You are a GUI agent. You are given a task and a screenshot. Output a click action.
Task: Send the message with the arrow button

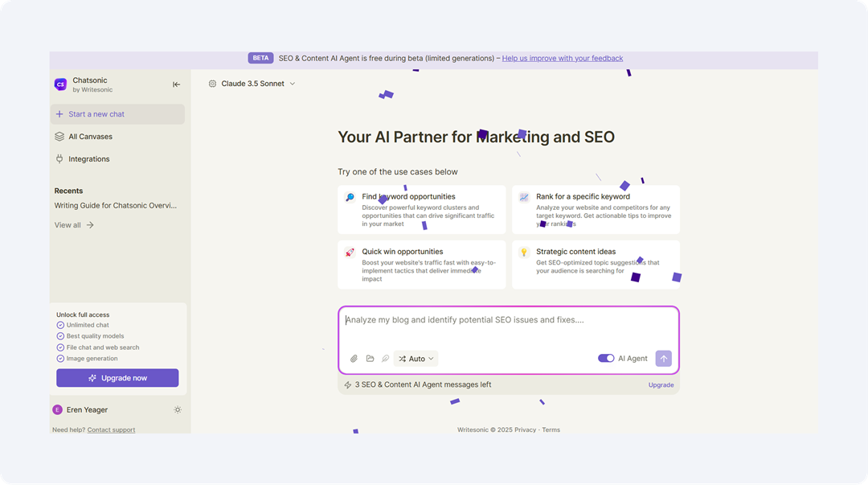pyautogui.click(x=664, y=359)
